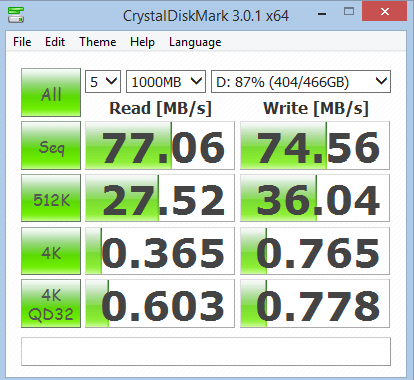The image size is (414, 380).
Task: Click the CrystalDiskMark app icon in title bar
Action: click(16, 15)
